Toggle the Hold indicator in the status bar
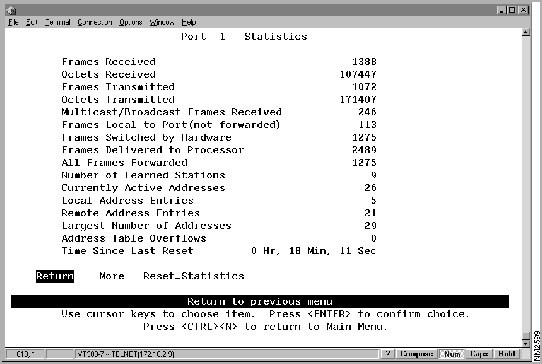 tap(507, 354)
